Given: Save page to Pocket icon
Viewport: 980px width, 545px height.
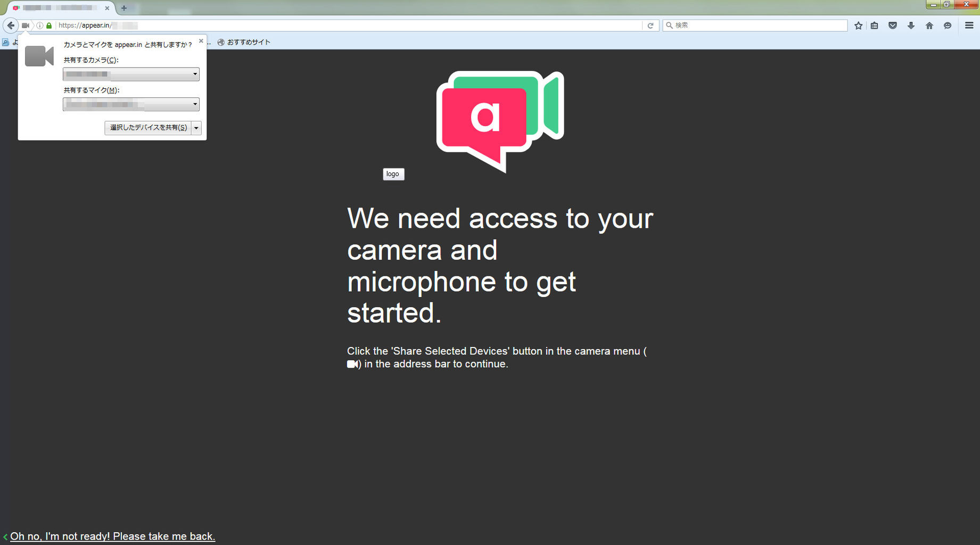Looking at the screenshot, I should [x=893, y=26].
